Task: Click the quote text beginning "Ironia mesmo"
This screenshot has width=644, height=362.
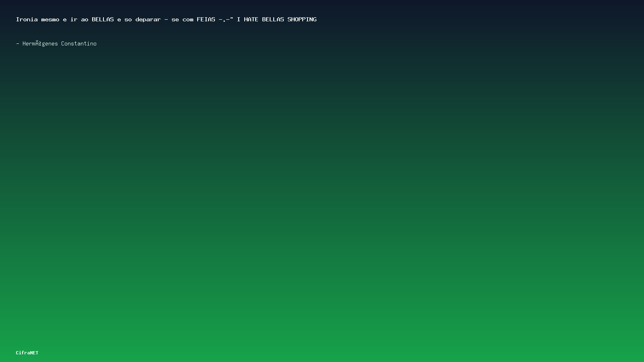Action: coord(166,19)
